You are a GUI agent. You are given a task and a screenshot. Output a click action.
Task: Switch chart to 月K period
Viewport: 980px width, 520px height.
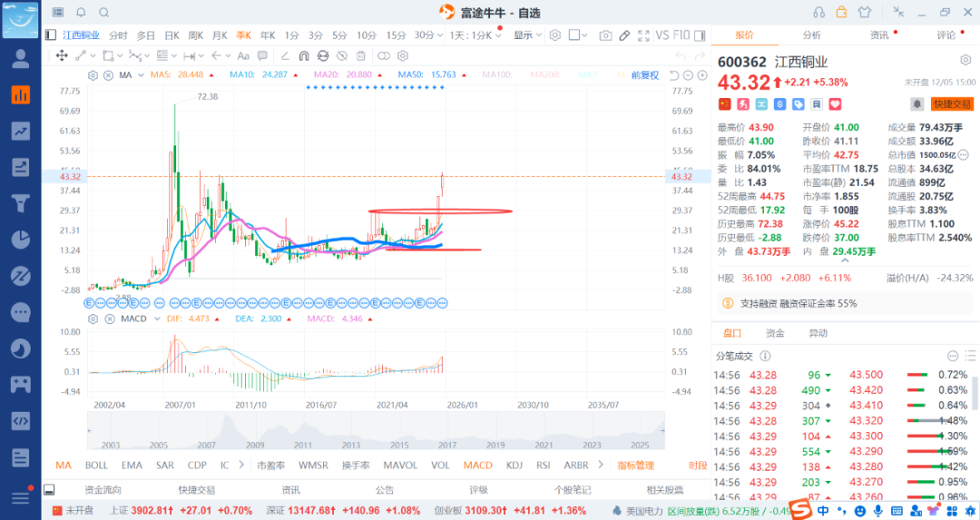pos(220,35)
